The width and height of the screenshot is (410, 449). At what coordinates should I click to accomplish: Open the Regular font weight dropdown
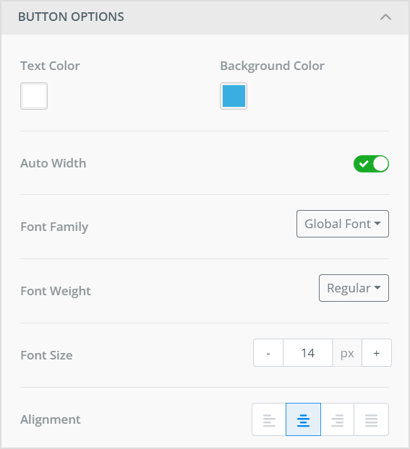coord(354,288)
